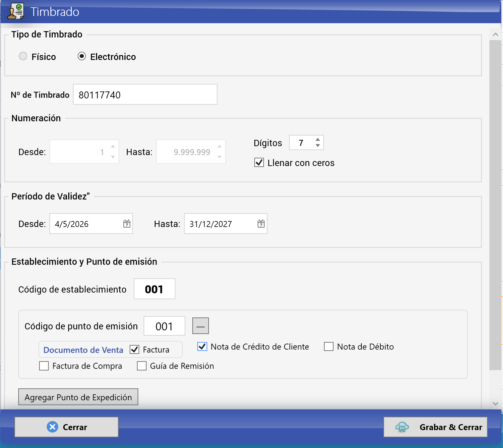Click the Nº de Timbrado input field
This screenshot has width=503, height=448.
[145, 94]
